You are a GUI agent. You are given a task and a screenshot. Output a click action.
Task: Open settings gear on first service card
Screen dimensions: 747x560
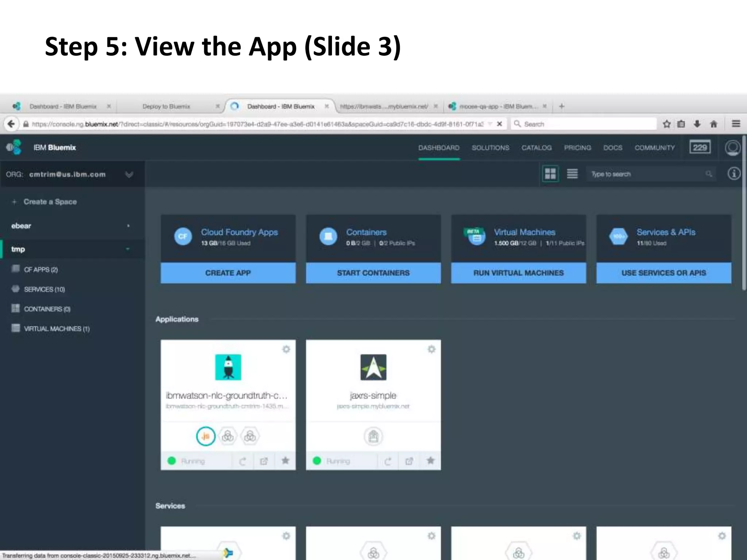(286, 536)
